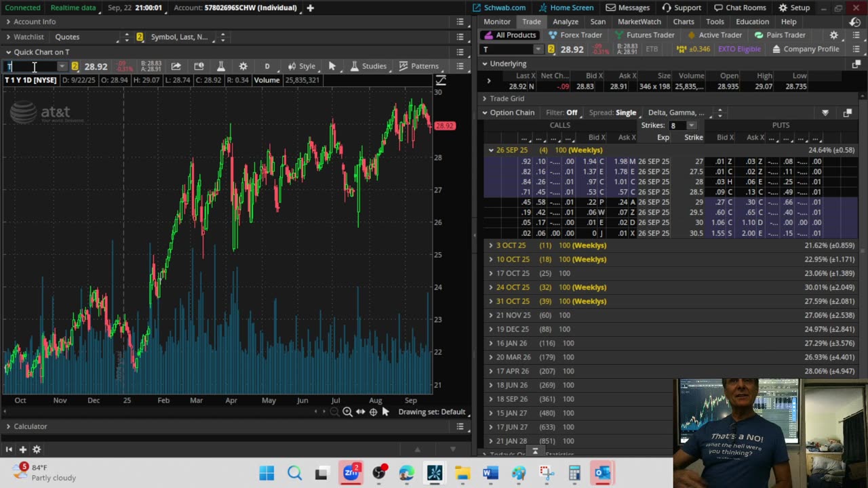Open the Watchlist panel menu icon
The height and width of the screenshot is (488, 868).
460,37
